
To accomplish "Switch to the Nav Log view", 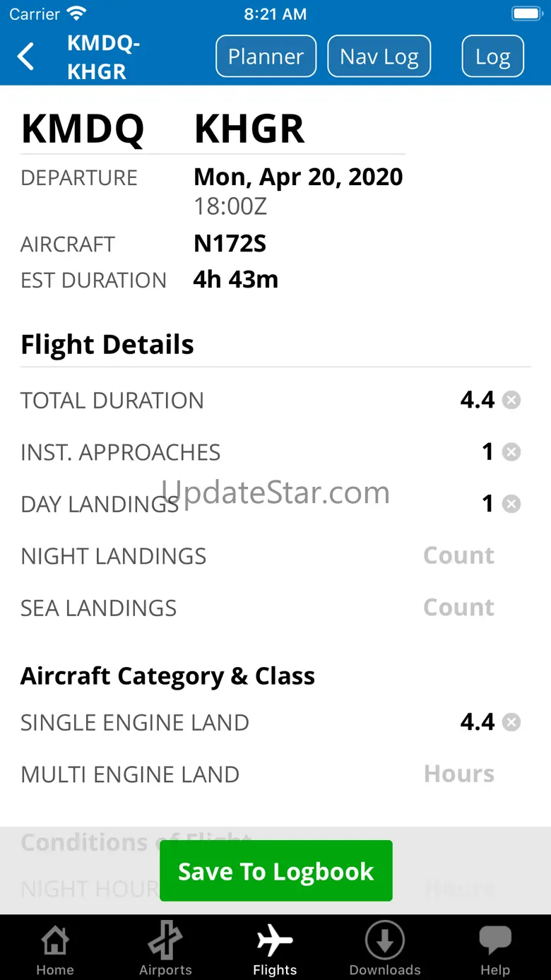I will pos(379,57).
